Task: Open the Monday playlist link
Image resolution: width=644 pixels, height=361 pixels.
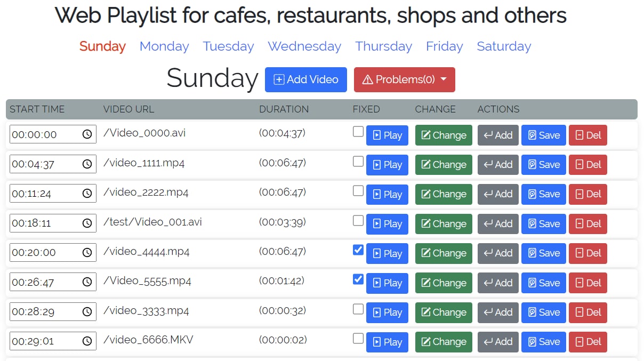Action: point(164,46)
